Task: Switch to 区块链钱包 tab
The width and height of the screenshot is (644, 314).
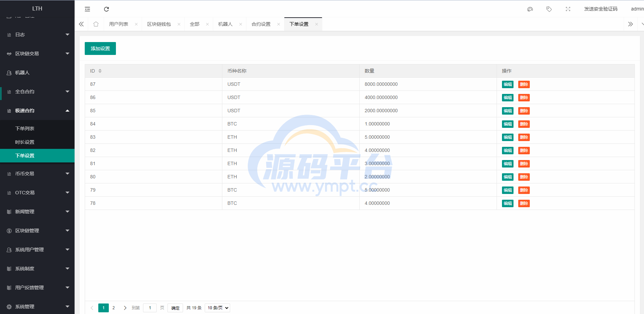Action: pos(159,24)
